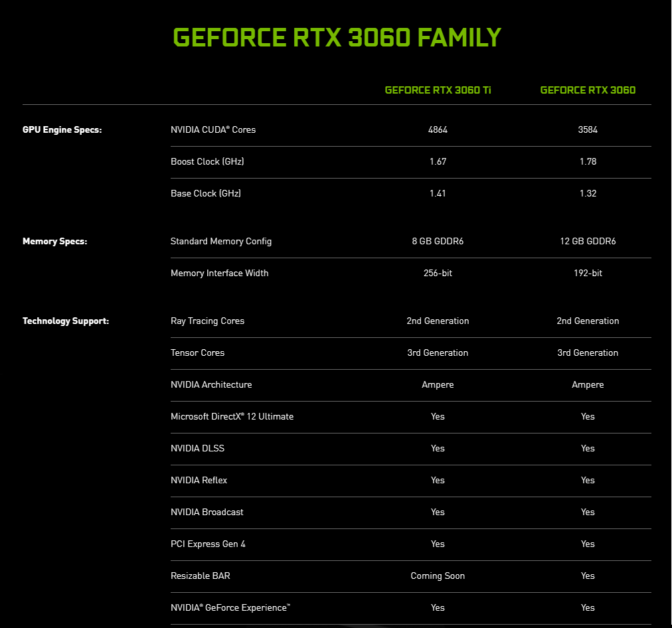The height and width of the screenshot is (628, 672).
Task: Click the GPU Engine Specs section label
Action: click(x=62, y=130)
